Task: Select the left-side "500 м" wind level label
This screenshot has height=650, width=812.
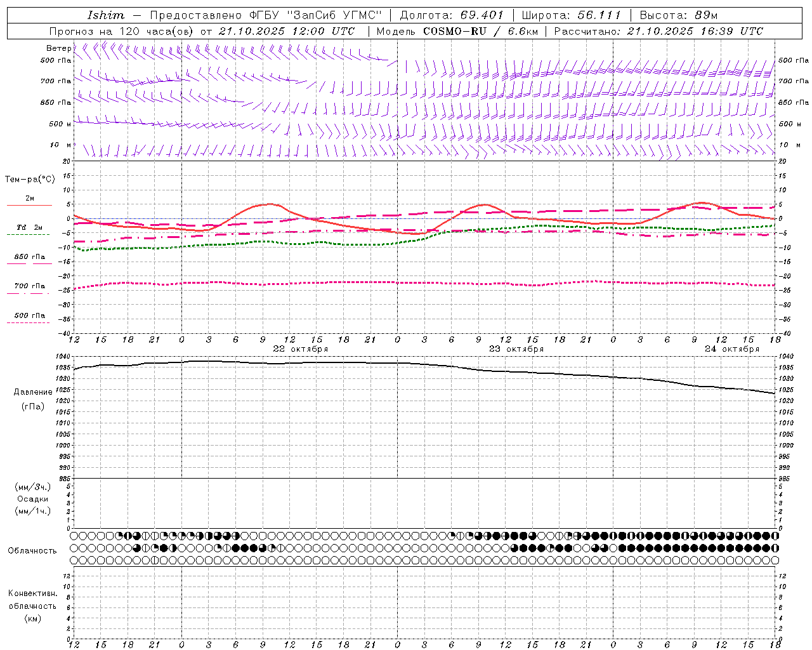Action: (x=60, y=124)
